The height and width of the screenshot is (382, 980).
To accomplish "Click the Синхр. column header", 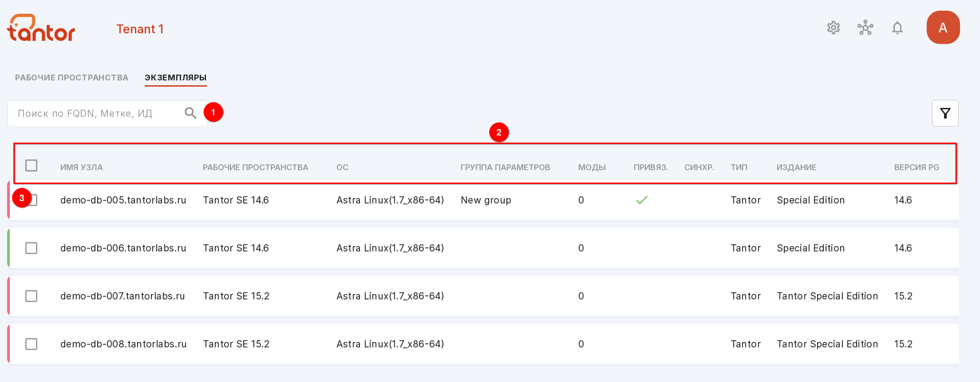I will (699, 167).
